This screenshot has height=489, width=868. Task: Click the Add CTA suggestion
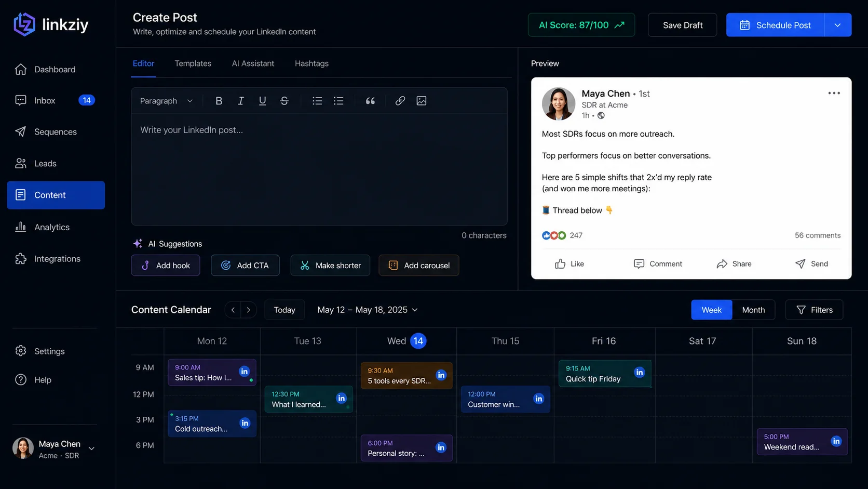click(245, 265)
